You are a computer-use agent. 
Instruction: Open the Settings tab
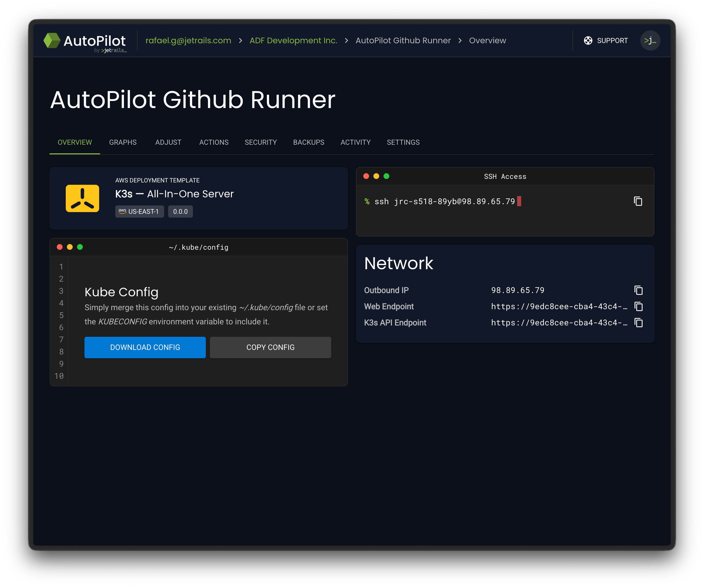(403, 142)
